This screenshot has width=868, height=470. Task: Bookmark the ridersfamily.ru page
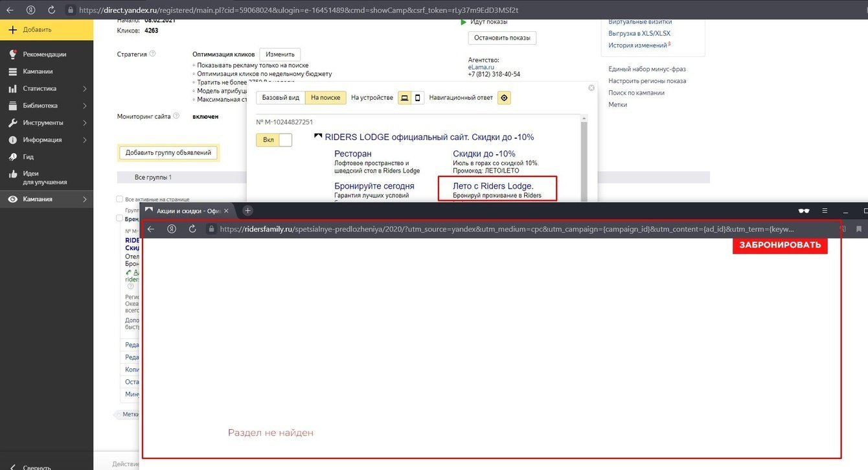pyautogui.click(x=860, y=229)
